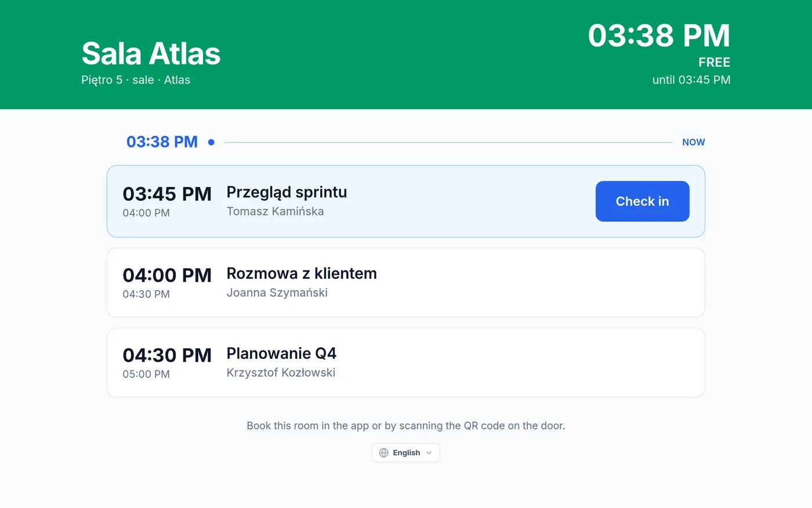Image resolution: width=812 pixels, height=508 pixels.
Task: Expand the English language dropdown chevron
Action: click(429, 453)
